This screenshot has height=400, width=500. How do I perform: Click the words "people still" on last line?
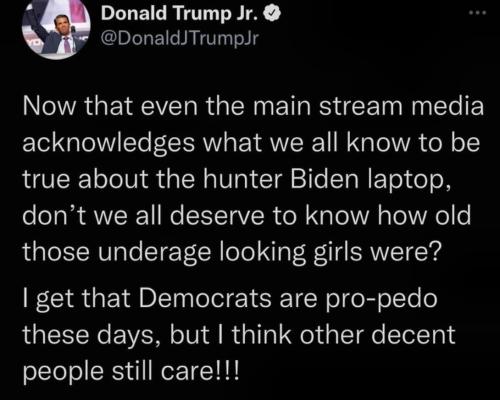pos(88,373)
